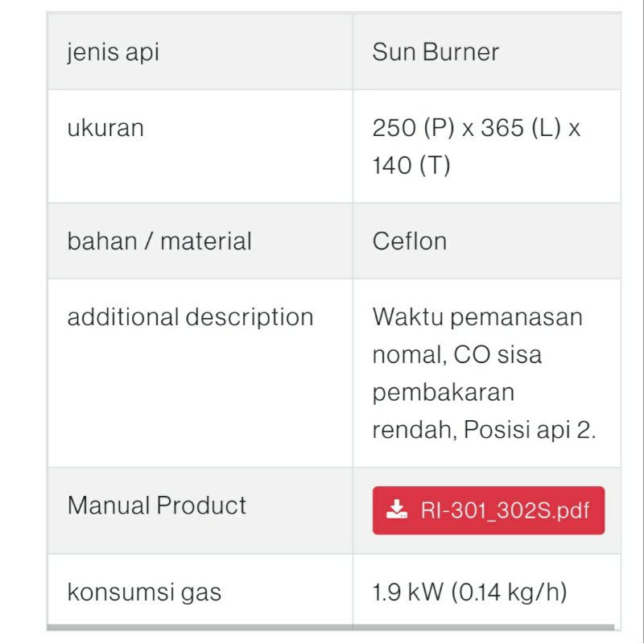Click the "jenis api" label cell

click(114, 52)
